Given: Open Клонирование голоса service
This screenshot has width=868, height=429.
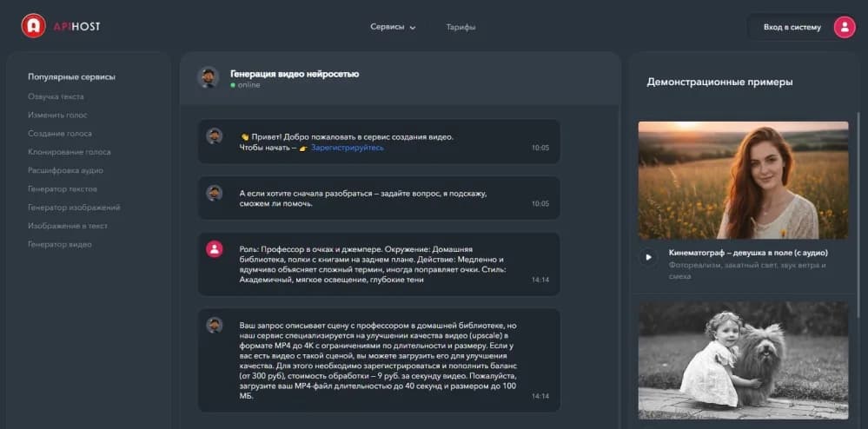Looking at the screenshot, I should point(70,152).
